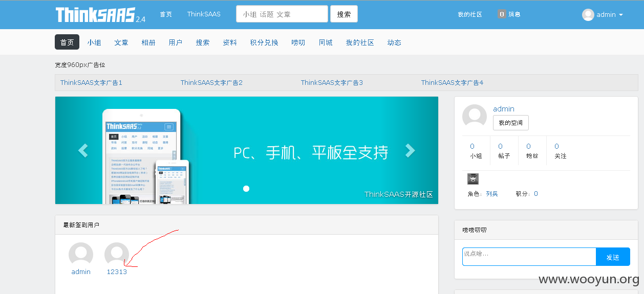Viewport: 644px width, 294px height.
Task: Select the 首页 navigation tab
Action: coord(67,42)
